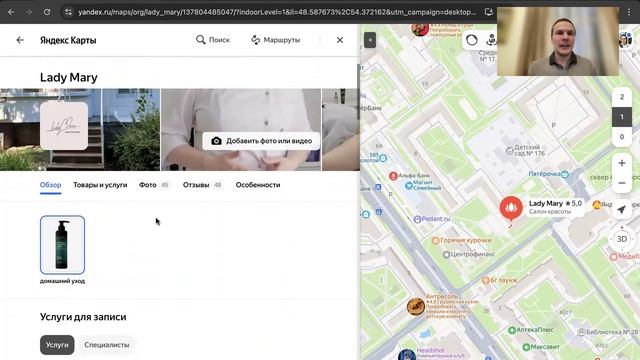Image resolution: width=640 pixels, height=360 pixels.
Task: Select Услуги filter chip
Action: 57,345
